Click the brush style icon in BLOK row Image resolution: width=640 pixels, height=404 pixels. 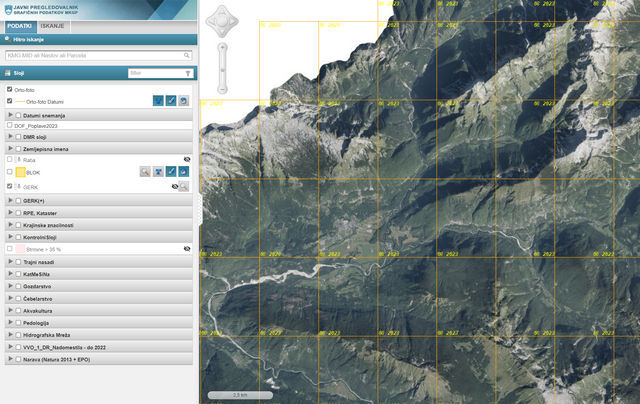171,172
